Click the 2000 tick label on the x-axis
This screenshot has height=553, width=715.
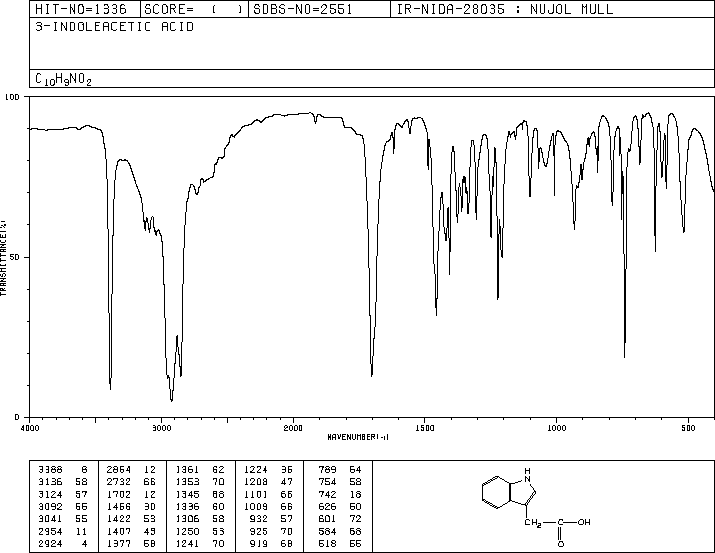pyautogui.click(x=293, y=428)
